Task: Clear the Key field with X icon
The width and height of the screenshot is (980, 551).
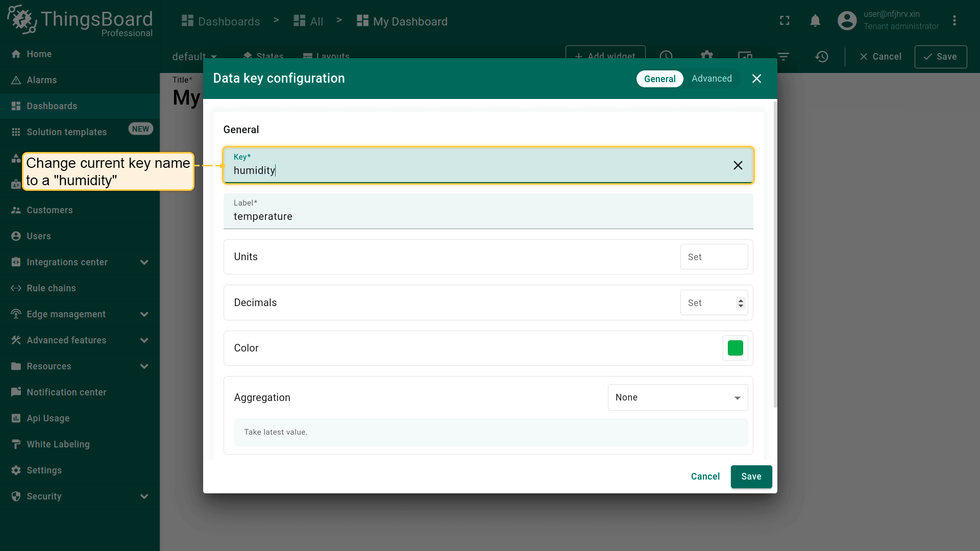Action: click(738, 165)
